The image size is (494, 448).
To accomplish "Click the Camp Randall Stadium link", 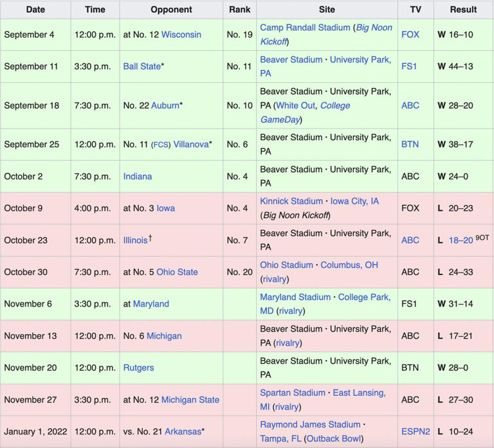I will click(x=305, y=28).
